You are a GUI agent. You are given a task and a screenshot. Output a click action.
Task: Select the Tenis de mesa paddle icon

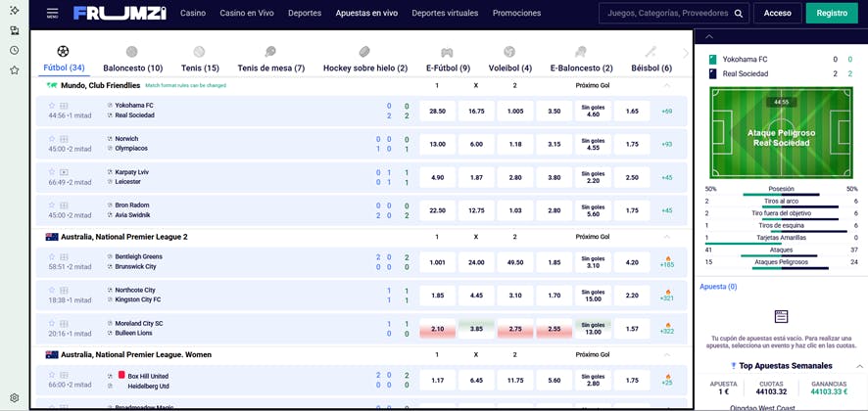pyautogui.click(x=270, y=52)
